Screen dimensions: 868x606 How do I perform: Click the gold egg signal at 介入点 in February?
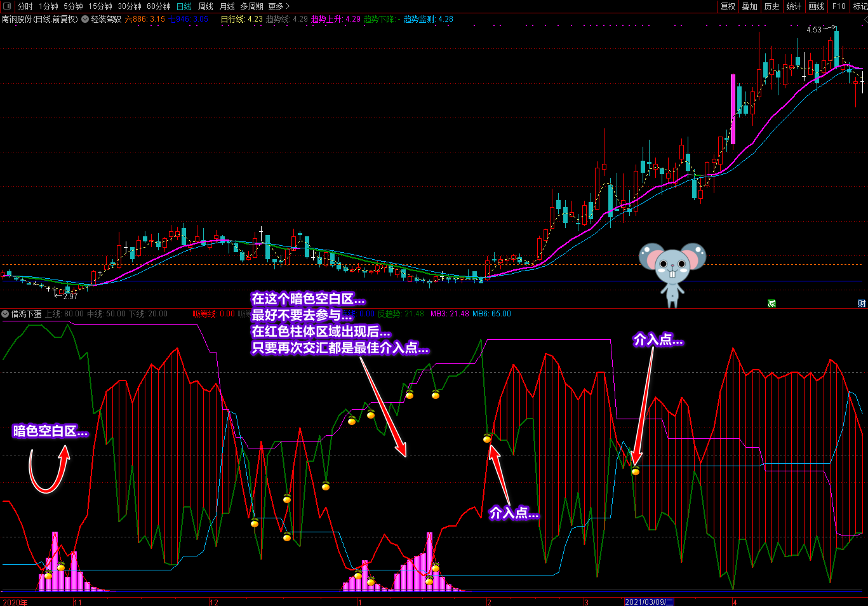(487, 439)
